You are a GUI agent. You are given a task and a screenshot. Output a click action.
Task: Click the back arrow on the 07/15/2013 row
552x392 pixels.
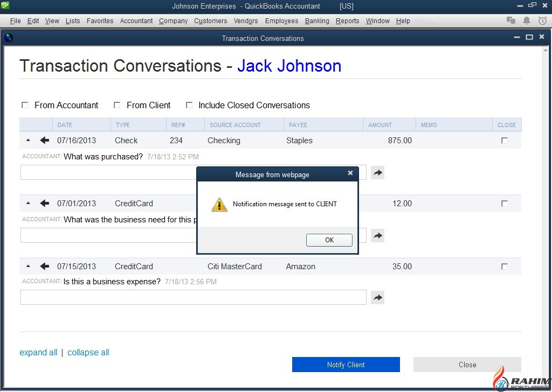coord(45,267)
